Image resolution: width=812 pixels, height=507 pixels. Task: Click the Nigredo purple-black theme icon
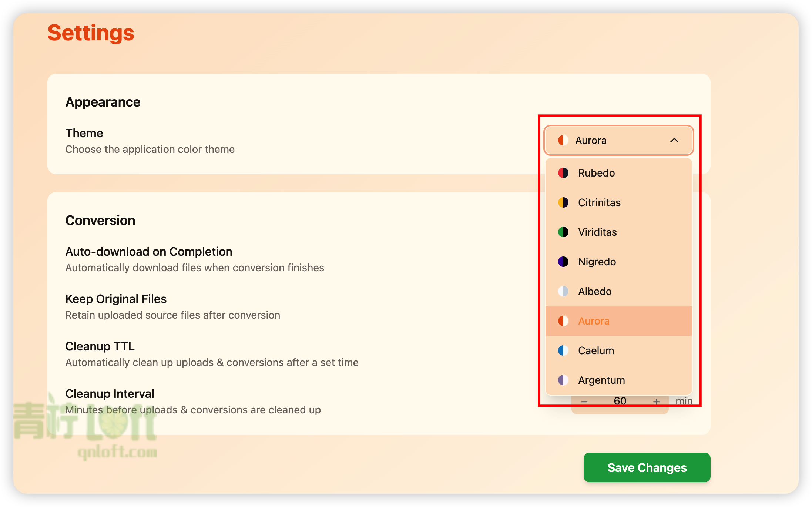pyautogui.click(x=563, y=262)
